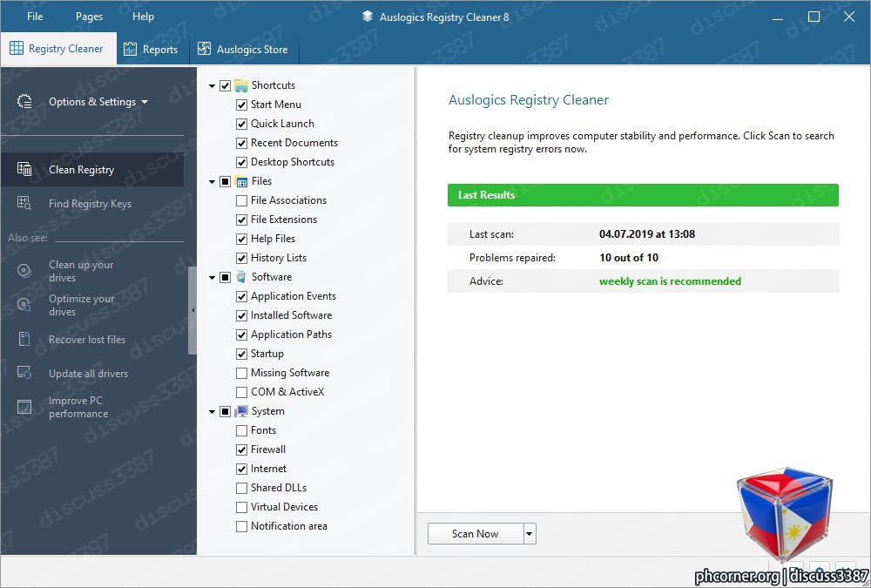871x588 pixels.
Task: Uncheck the Startup checkbox
Action: click(241, 354)
